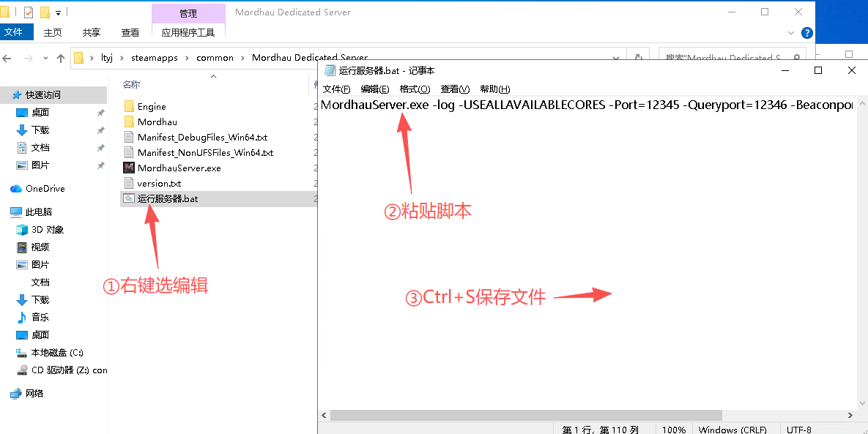The width and height of the screenshot is (868, 434).
Task: Go up one folder level with the up arrow
Action: [x=62, y=58]
